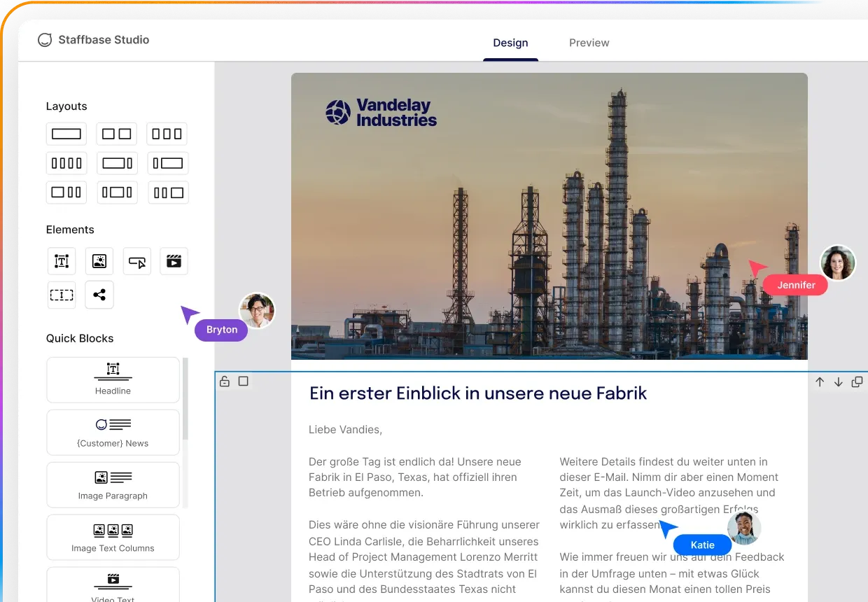
Task: Pick the three column layout
Action: pyautogui.click(x=167, y=133)
